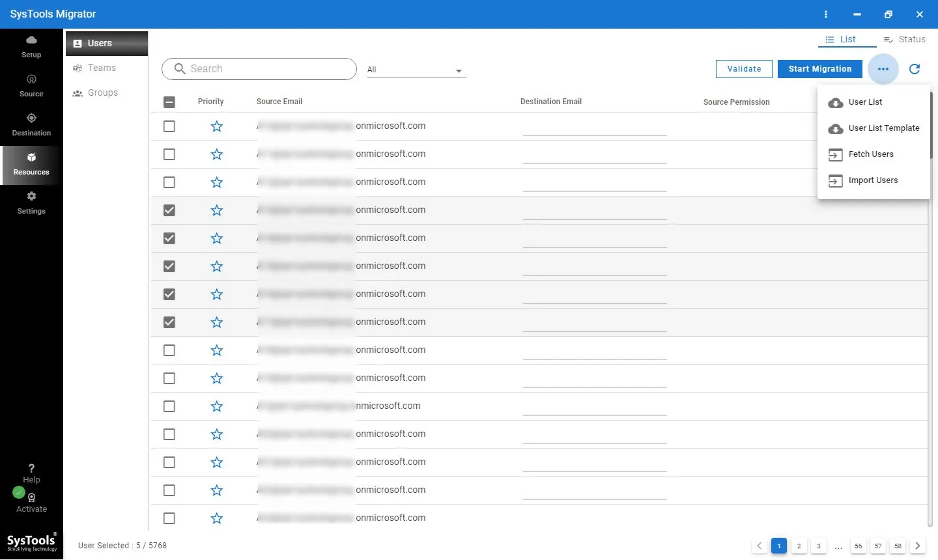Switch to the Users tab
Screen dimensions: 938x560
click(x=107, y=43)
